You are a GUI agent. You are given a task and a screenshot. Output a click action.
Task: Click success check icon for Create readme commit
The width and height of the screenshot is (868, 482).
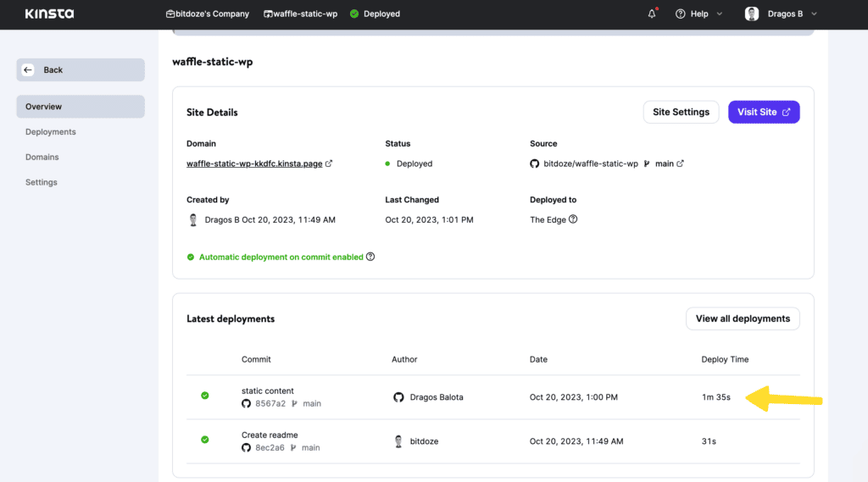tap(205, 440)
